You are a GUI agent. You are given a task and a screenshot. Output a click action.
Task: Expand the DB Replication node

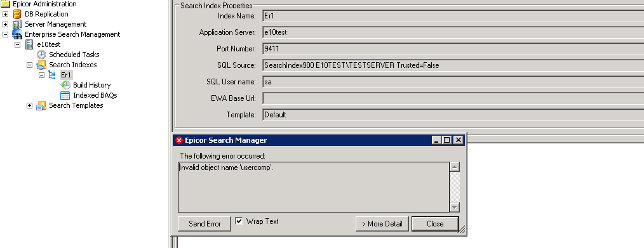coord(5,14)
